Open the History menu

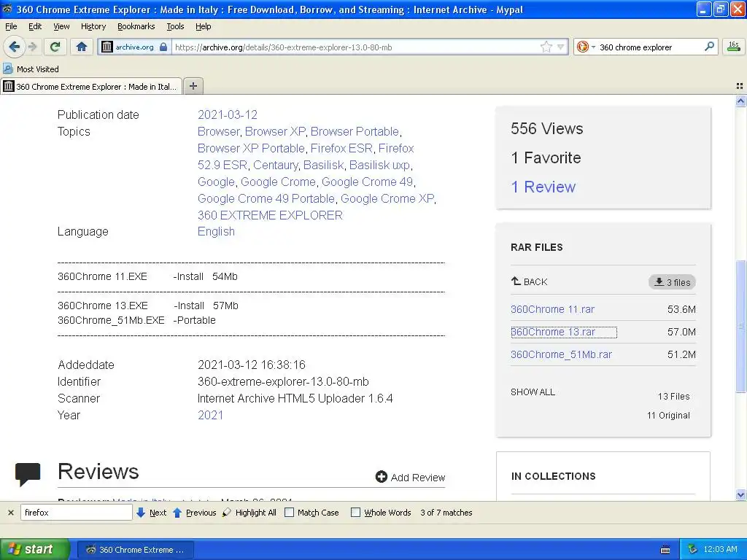[93, 26]
